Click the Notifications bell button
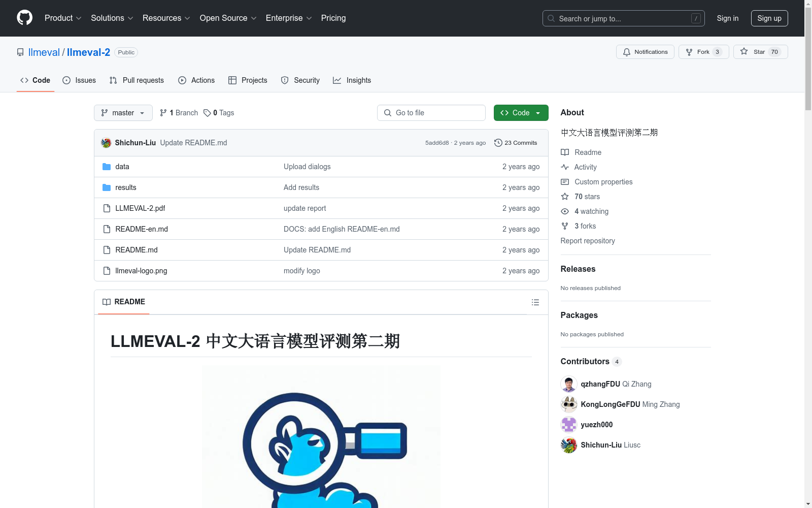The height and width of the screenshot is (508, 812). pos(645,52)
